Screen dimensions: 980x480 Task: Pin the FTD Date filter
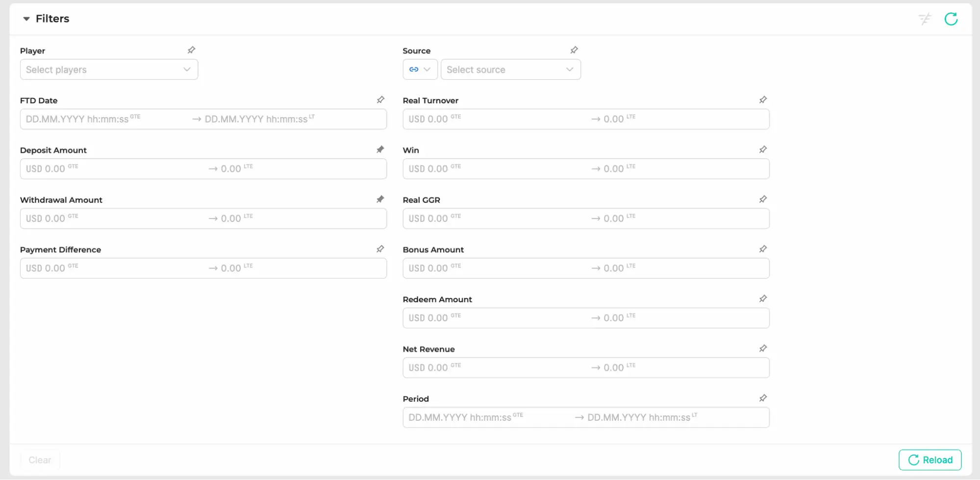point(380,100)
